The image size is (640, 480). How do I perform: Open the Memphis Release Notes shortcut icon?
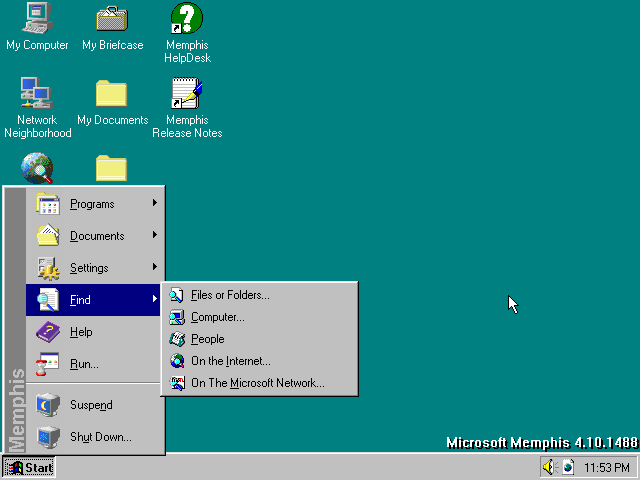[x=187, y=93]
